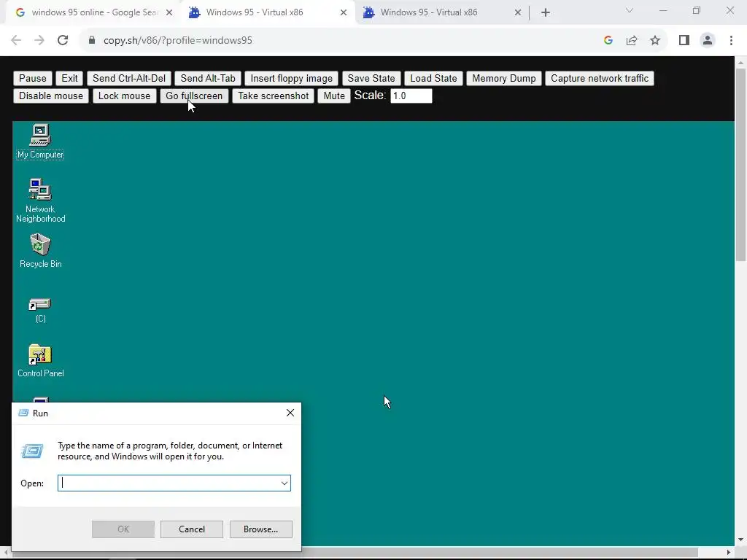Click the Scale value input field
This screenshot has width=747, height=560.
pyautogui.click(x=411, y=96)
